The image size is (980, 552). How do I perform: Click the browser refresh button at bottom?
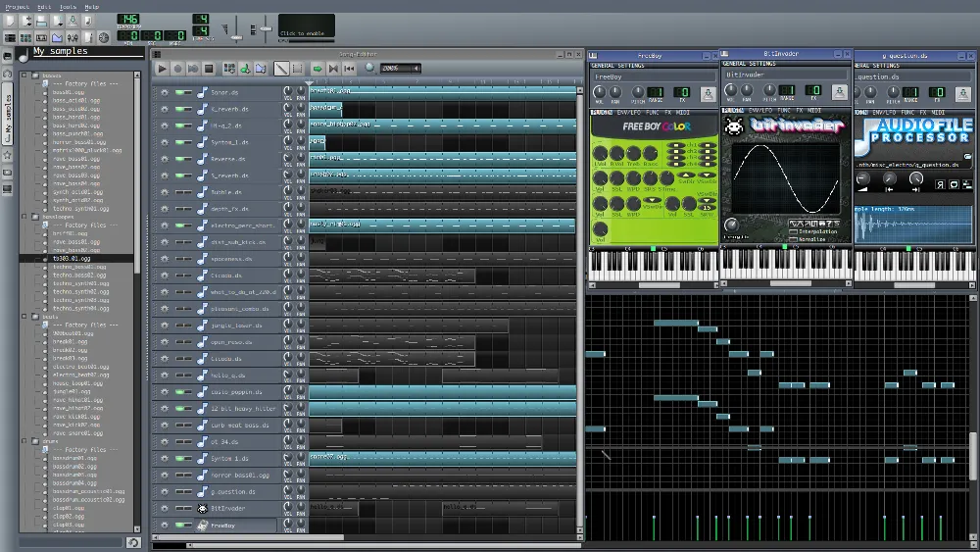(132, 542)
